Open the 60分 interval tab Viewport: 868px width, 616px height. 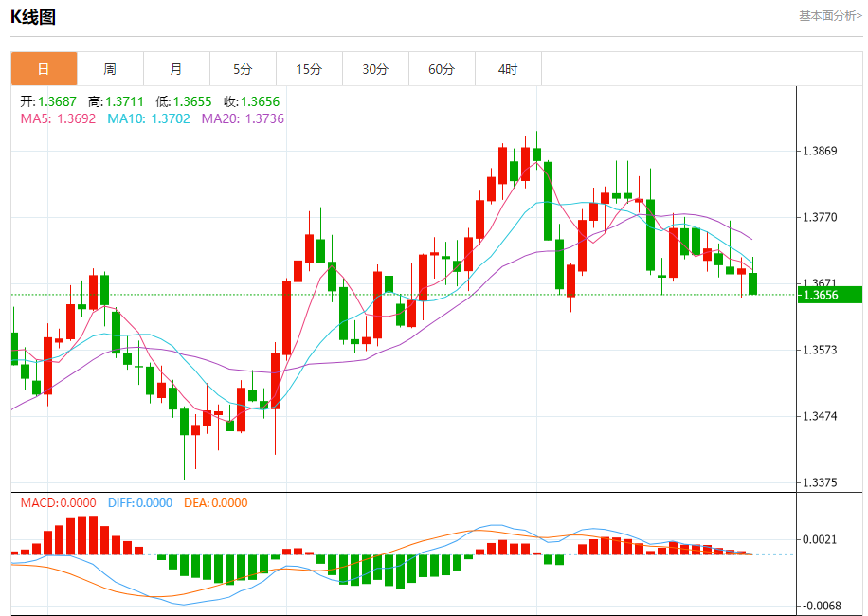click(443, 69)
